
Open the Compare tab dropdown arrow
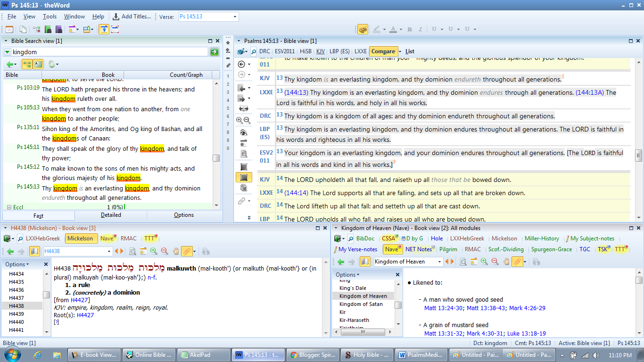click(x=400, y=51)
